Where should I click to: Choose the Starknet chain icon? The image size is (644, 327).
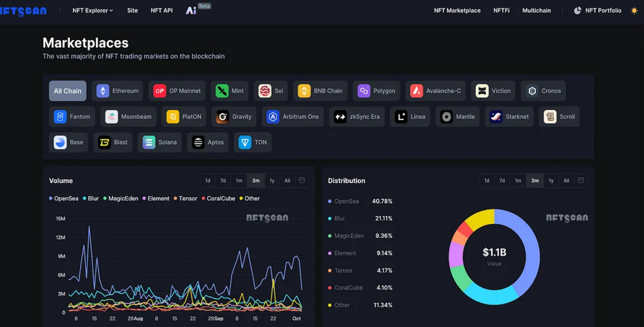pyautogui.click(x=496, y=117)
